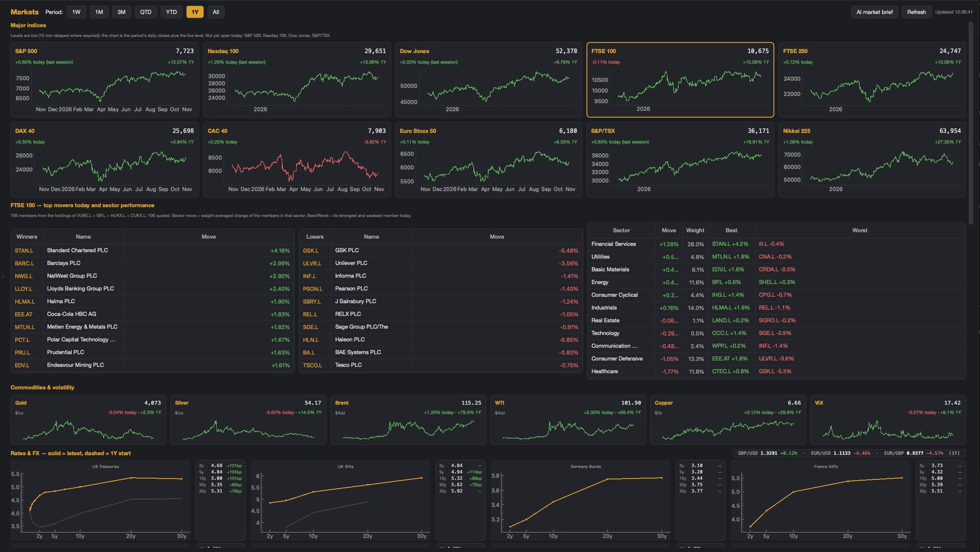Select the Copper commodity card
Viewport: 980px width, 552px height.
(x=728, y=420)
